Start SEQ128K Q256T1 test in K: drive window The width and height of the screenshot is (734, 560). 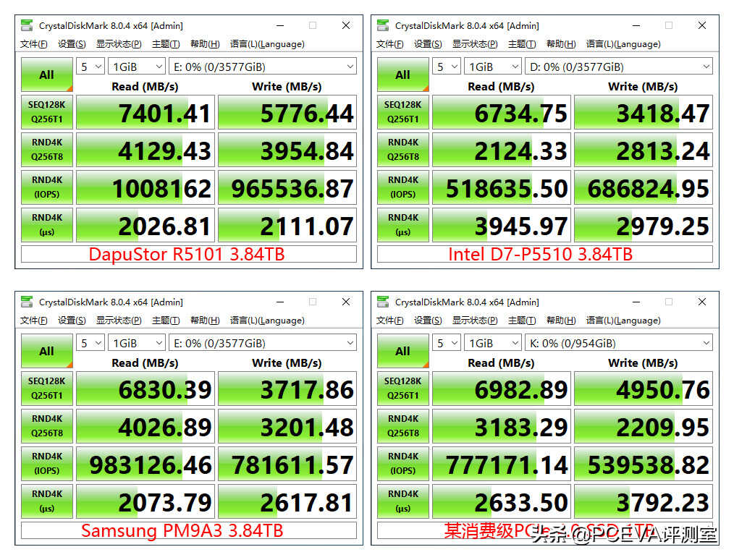point(402,389)
